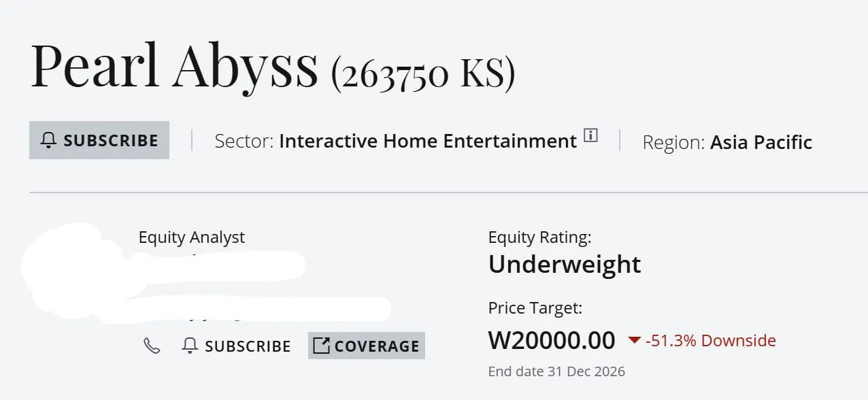Image resolution: width=868 pixels, height=400 pixels.
Task: Click the phone icon under the analyst
Action: click(152, 346)
